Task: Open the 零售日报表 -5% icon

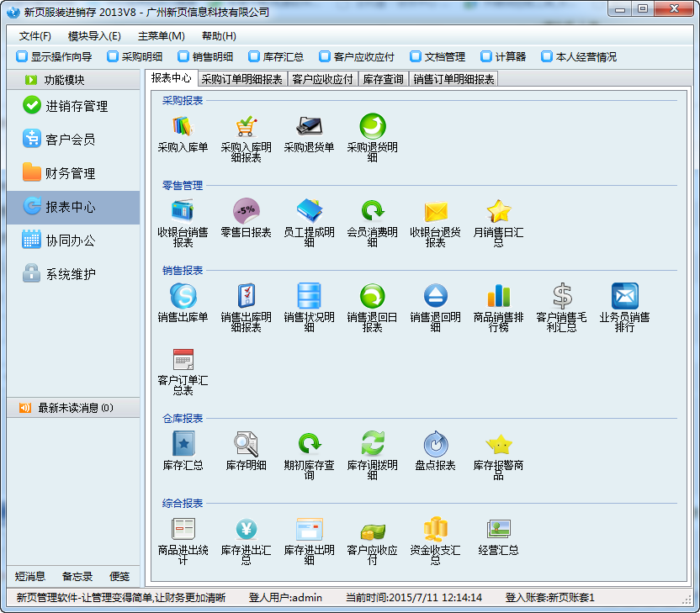Action: 246,211
